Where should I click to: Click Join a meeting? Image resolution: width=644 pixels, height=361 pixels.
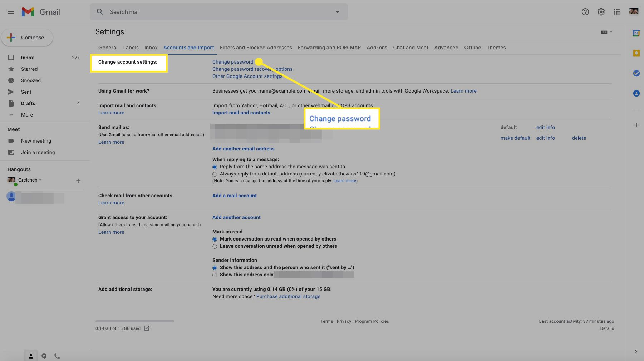click(x=38, y=152)
